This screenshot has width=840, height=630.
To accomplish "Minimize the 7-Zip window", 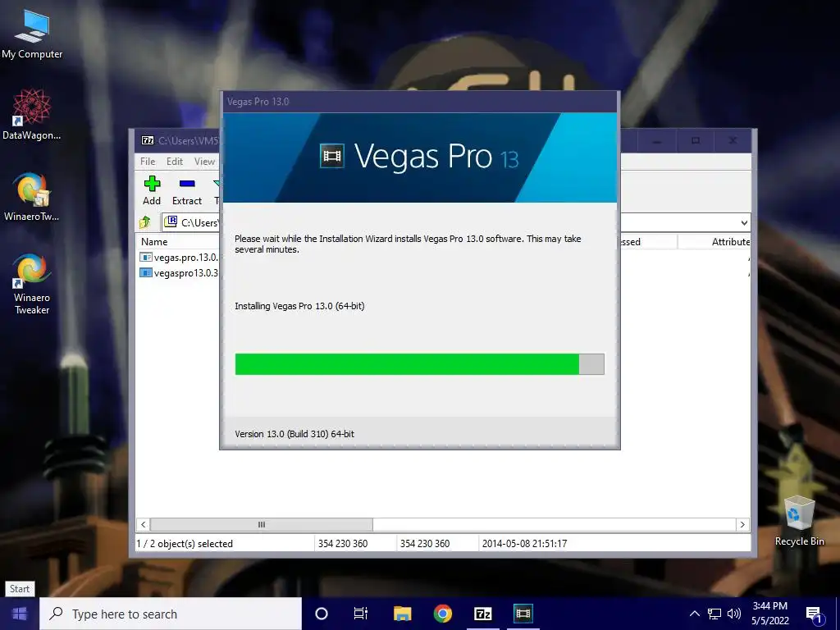I will pos(657,141).
